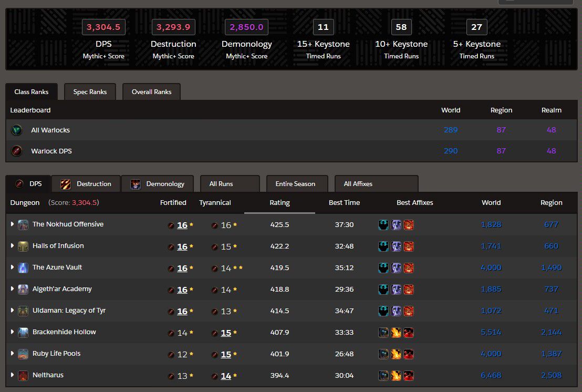582x392 pixels.
Task: Open the Entire Season filter dropdown
Action: tap(297, 184)
